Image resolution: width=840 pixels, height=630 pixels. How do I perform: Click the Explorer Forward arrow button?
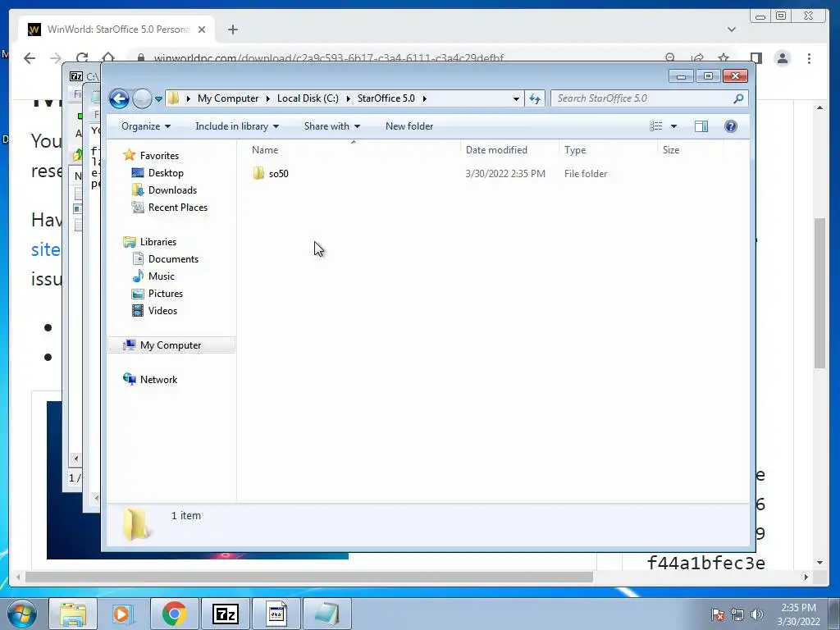coord(142,98)
